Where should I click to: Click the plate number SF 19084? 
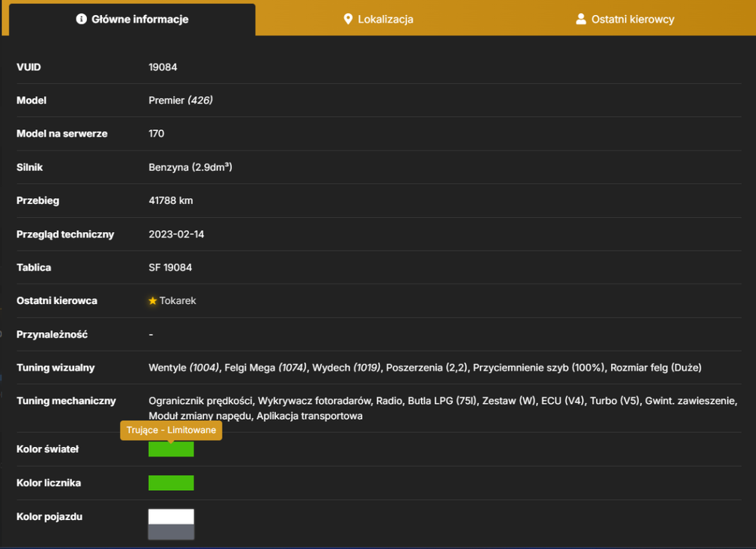[x=170, y=267]
